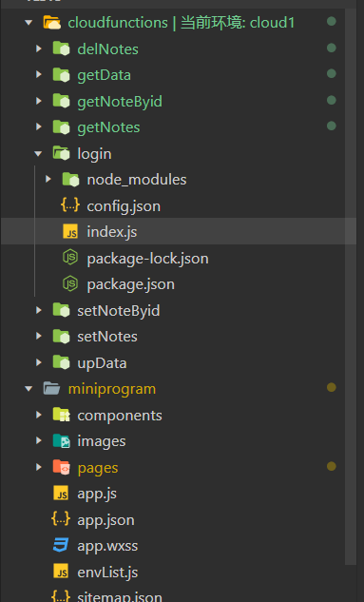
Task: Expand the getData folder arrow
Action: point(38,75)
